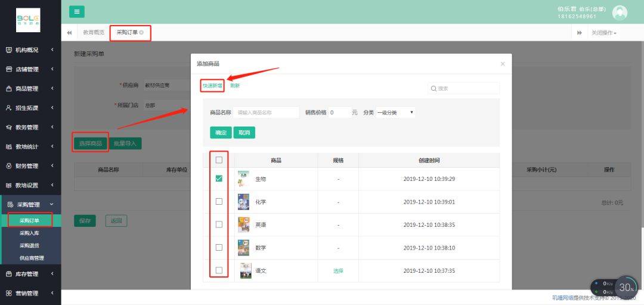The image size is (644, 305).
Task: Expand the 库存管理 sidebar menu
Action: pyautogui.click(x=30, y=274)
